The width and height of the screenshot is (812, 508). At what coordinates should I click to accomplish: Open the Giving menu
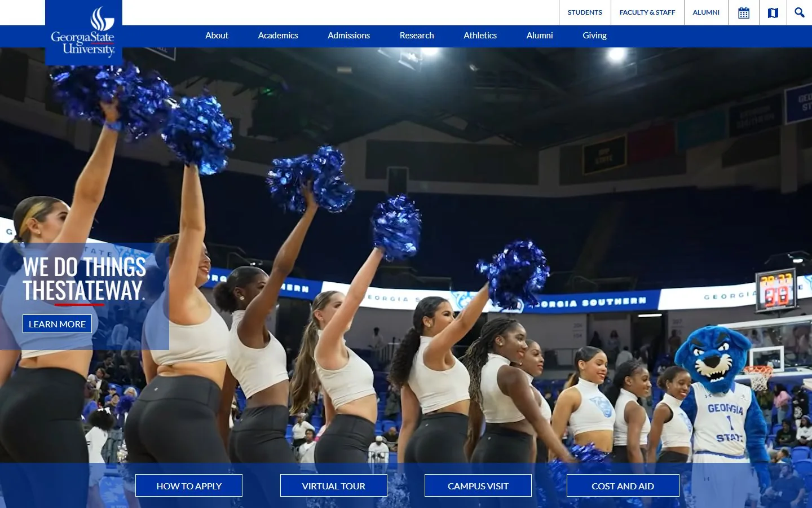click(594, 36)
